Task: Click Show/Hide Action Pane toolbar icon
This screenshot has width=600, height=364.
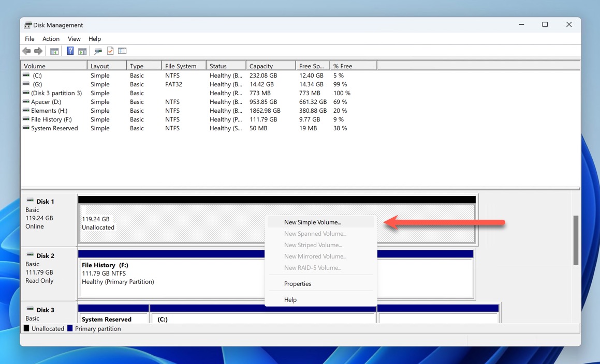Action: [82, 51]
